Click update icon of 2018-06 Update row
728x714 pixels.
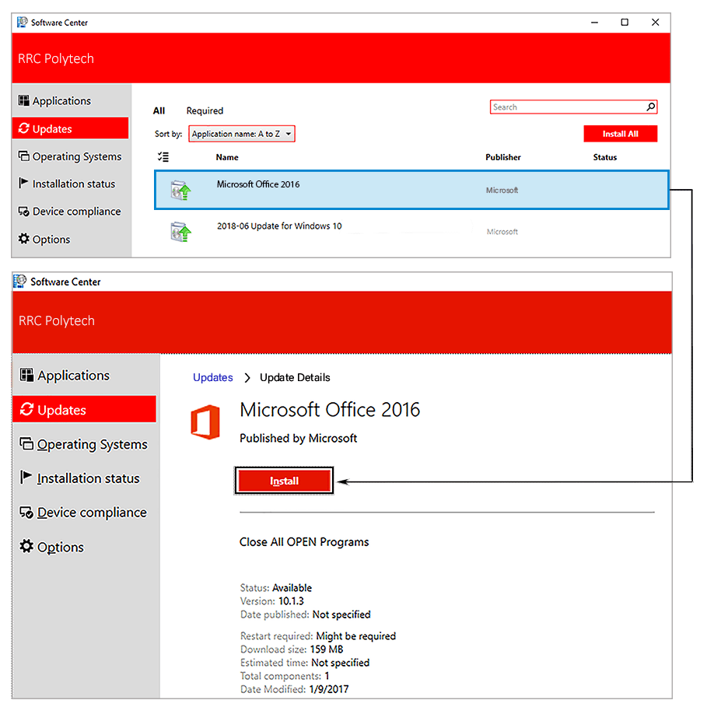180,232
